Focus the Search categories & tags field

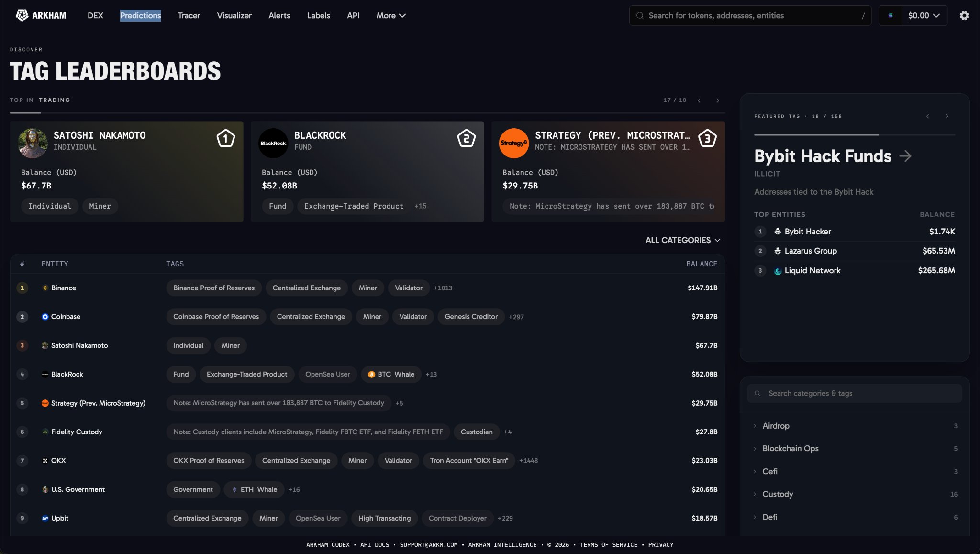click(855, 393)
